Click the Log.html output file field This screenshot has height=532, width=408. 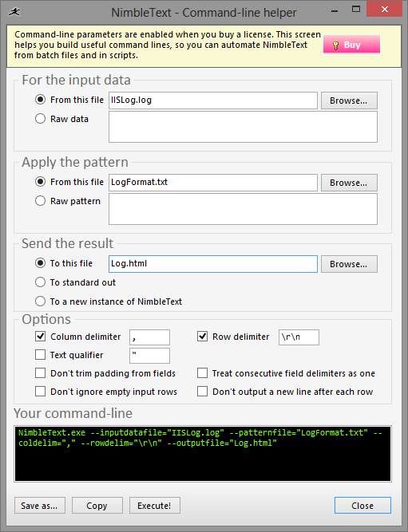[x=213, y=264]
